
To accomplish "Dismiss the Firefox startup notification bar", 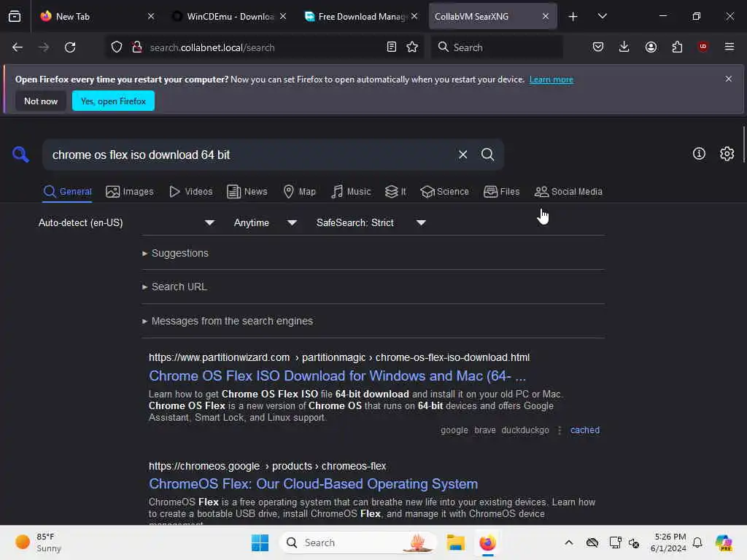I will tap(729, 79).
